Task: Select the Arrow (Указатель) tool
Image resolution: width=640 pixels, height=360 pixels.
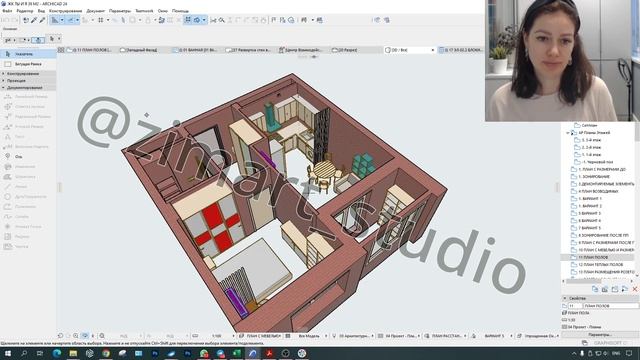Action: [28, 54]
